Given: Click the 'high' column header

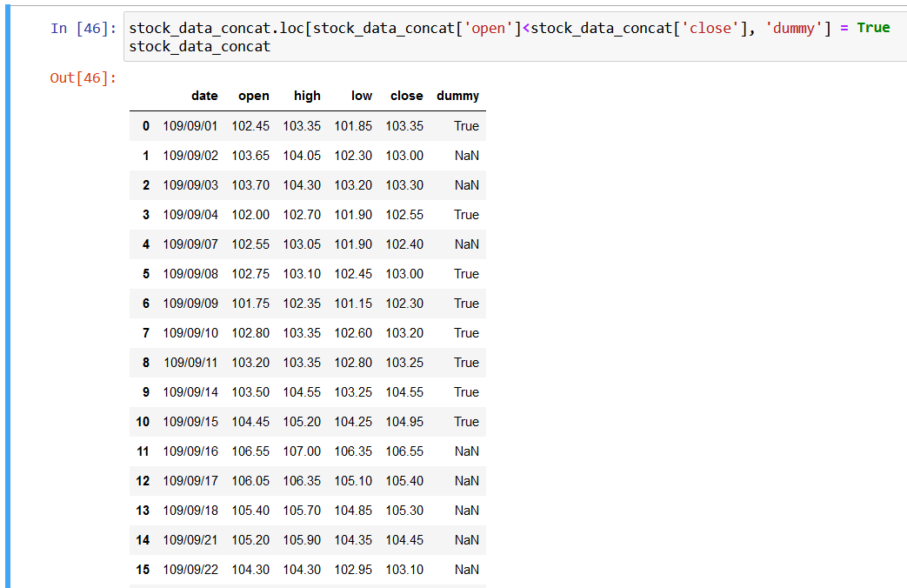Looking at the screenshot, I should tap(307, 96).
